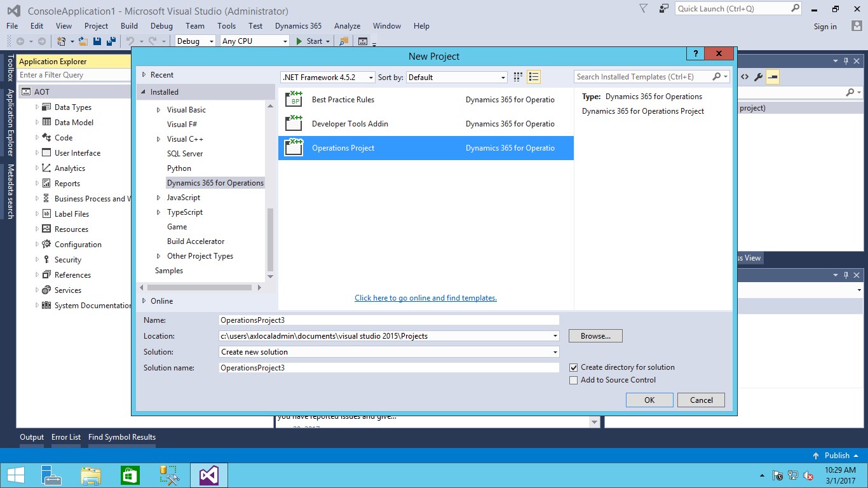Open the Sort by dropdown
868x488 pixels.
(503, 78)
